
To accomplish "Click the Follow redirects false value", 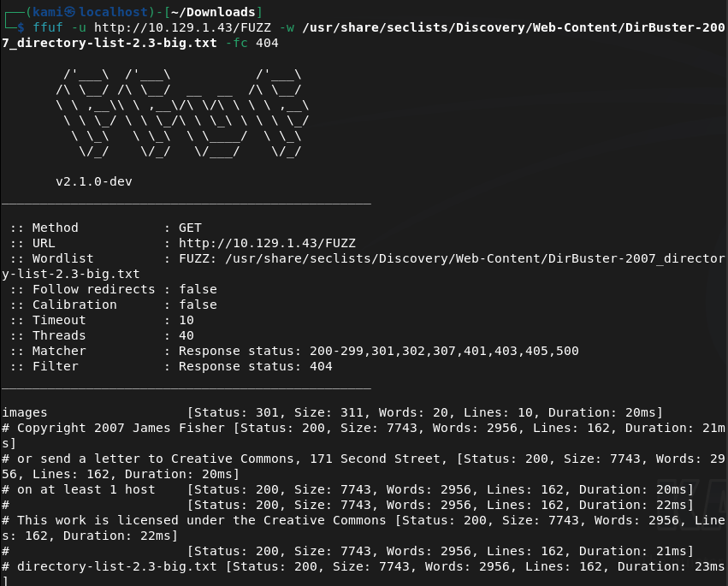I will [x=197, y=289].
